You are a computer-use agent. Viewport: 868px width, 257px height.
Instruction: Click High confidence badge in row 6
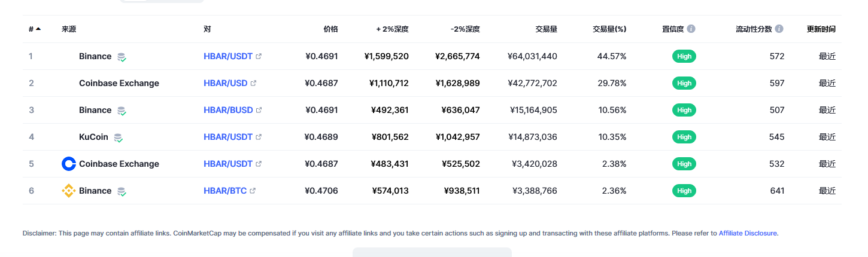tap(684, 191)
